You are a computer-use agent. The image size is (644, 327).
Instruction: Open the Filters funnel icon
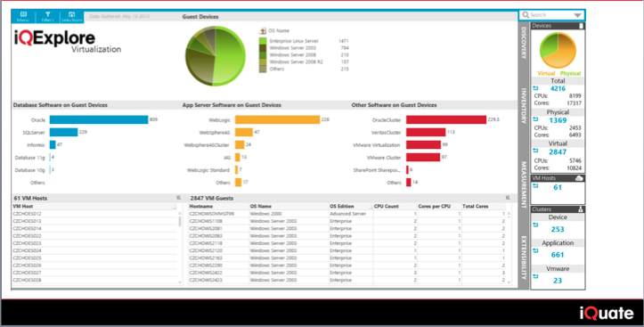tap(47, 16)
